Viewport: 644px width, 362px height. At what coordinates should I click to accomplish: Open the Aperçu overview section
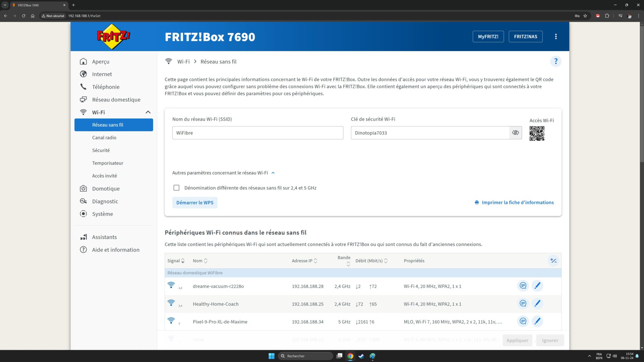101,62
